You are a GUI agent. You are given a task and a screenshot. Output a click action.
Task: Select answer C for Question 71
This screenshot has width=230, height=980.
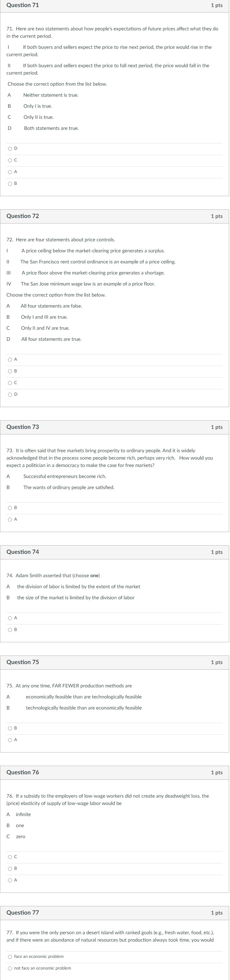click(x=10, y=160)
